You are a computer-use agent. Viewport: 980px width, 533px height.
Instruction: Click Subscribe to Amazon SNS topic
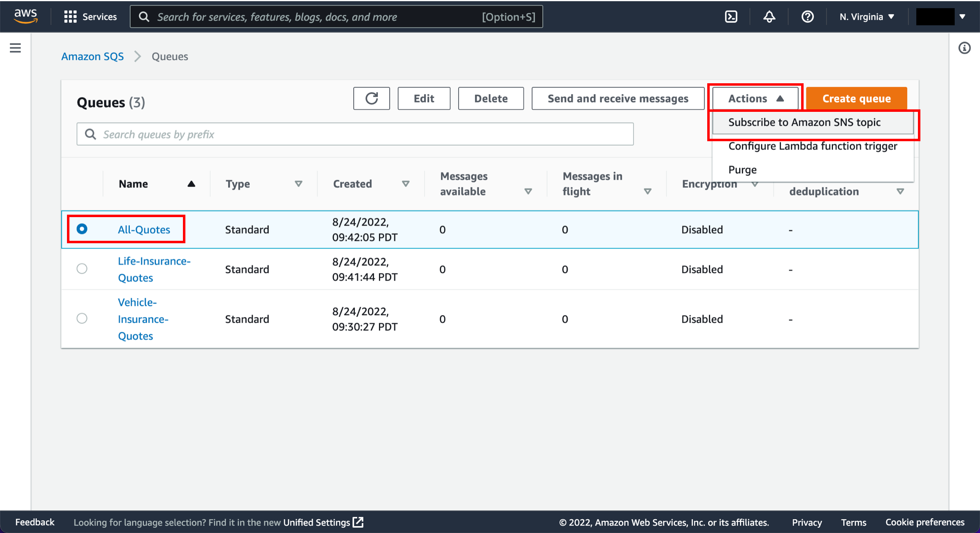click(x=813, y=122)
